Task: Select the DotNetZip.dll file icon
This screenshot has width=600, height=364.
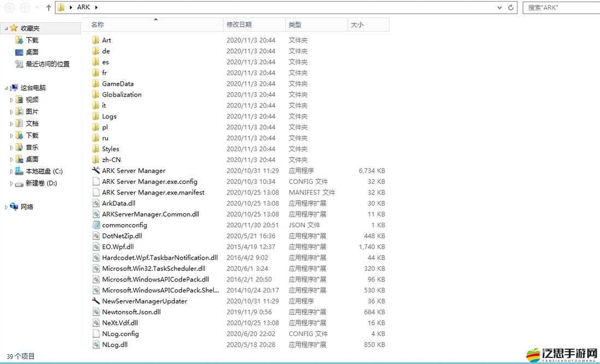Action: (x=96, y=236)
